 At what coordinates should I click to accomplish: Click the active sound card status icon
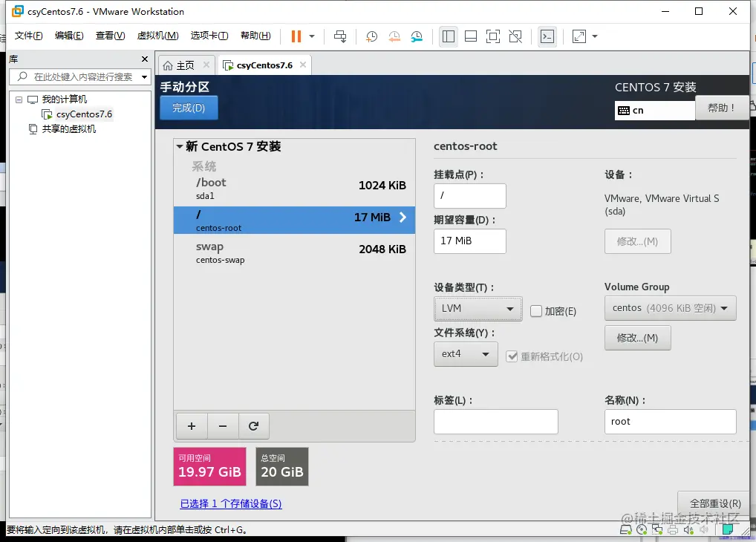click(x=688, y=530)
